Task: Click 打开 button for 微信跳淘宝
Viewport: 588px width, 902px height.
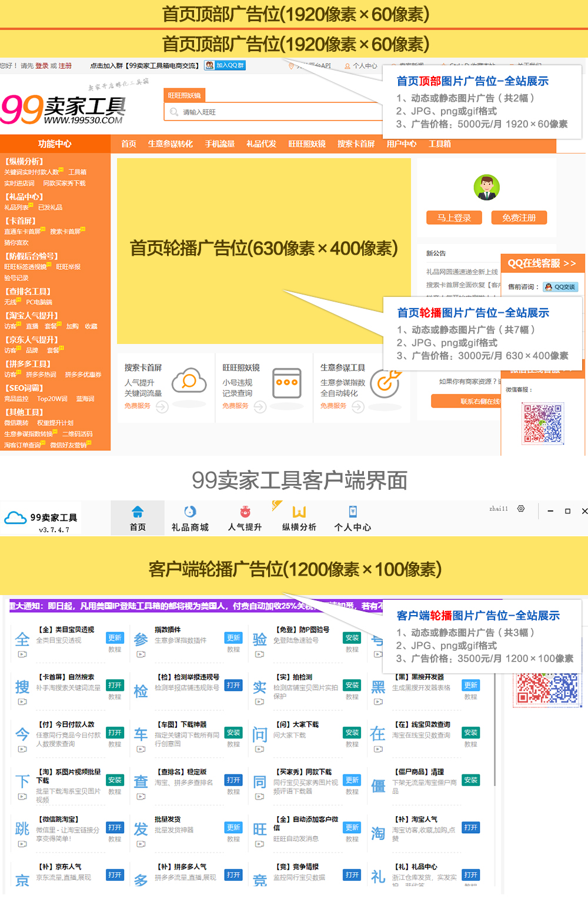Action: [115, 827]
